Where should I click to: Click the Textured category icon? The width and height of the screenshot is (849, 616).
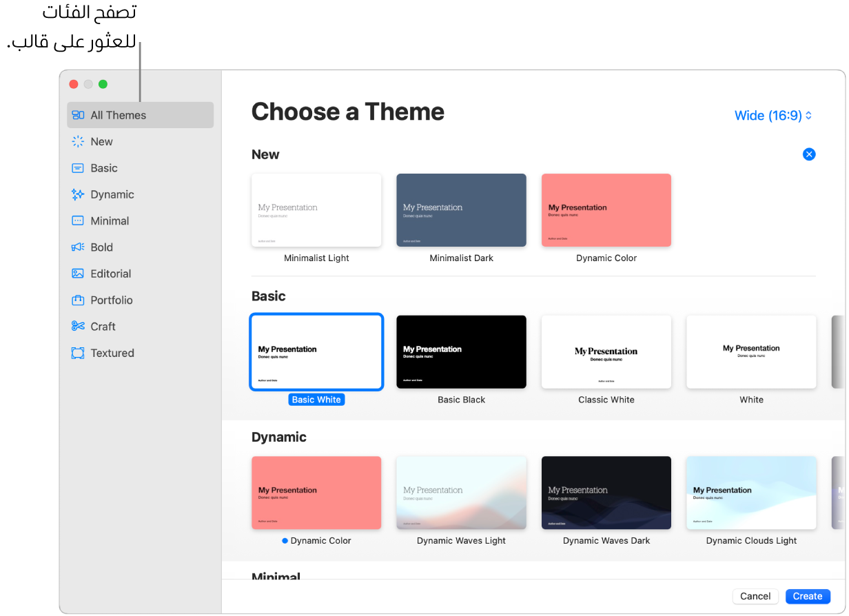coord(78,353)
